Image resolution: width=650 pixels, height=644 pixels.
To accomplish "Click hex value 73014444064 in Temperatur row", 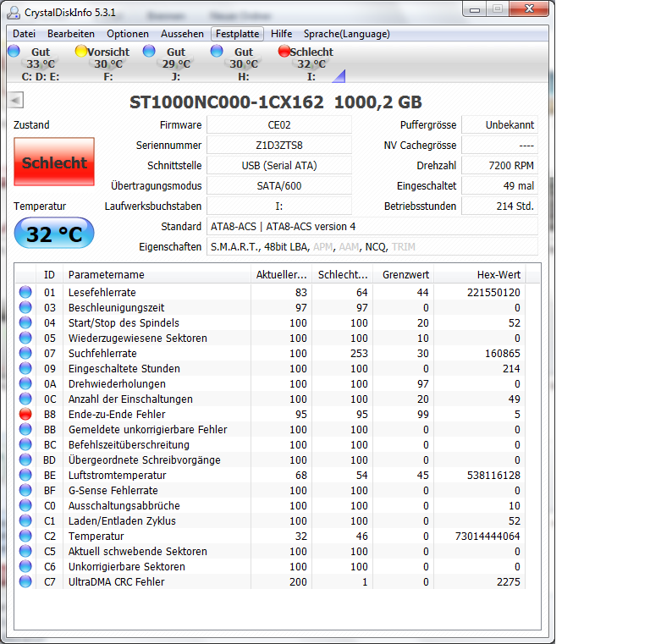I will [487, 536].
